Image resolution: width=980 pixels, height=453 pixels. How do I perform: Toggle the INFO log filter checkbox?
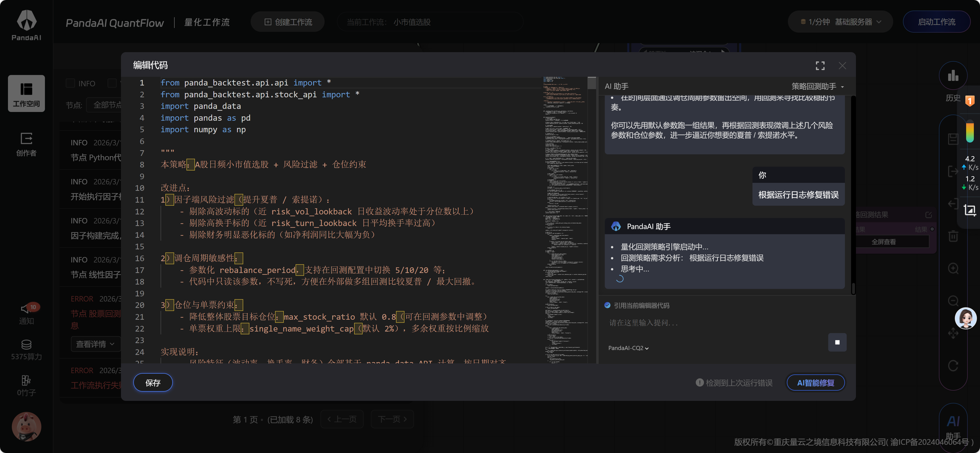(x=70, y=83)
